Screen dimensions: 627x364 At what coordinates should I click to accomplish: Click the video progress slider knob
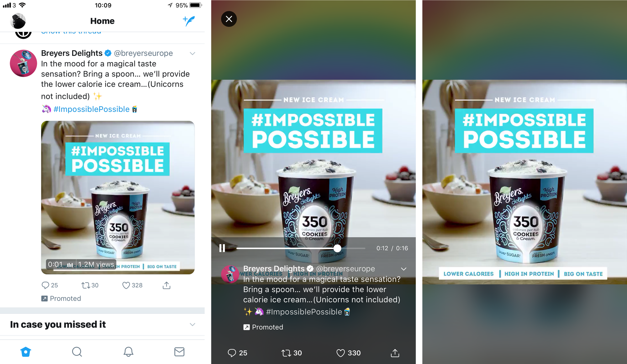pos(337,248)
